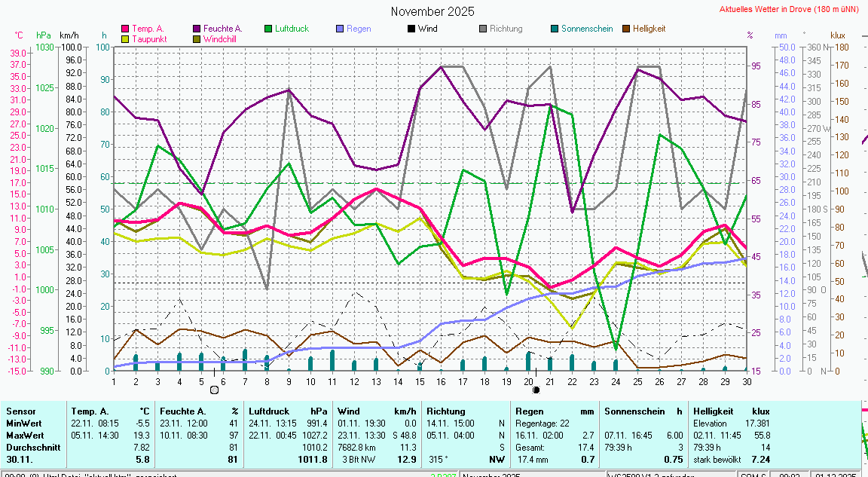The width and height of the screenshot is (868, 477).
Task: Click the hPa axis unit label
Action: (44, 35)
